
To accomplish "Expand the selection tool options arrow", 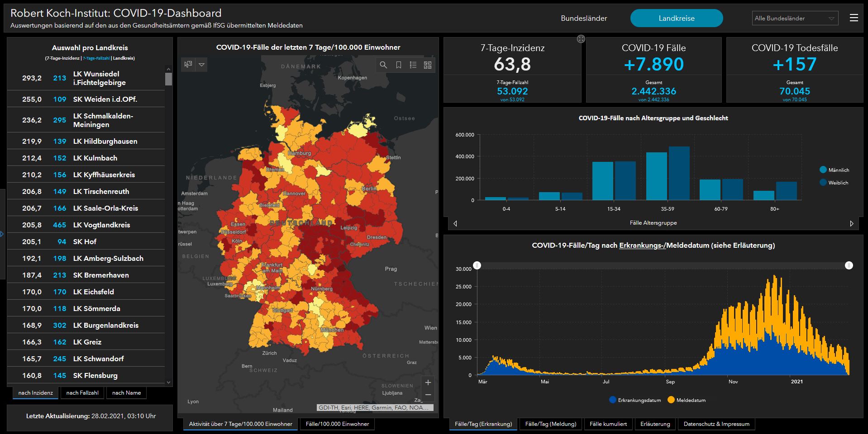I will click(202, 65).
